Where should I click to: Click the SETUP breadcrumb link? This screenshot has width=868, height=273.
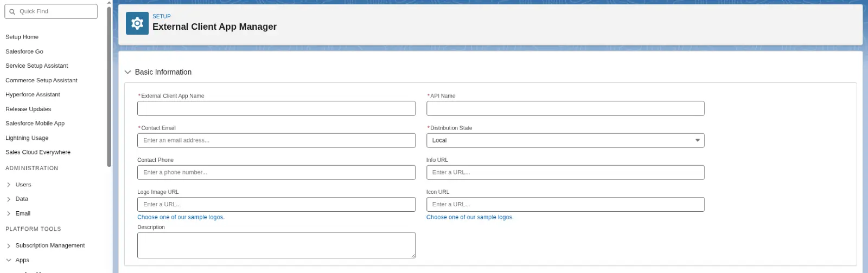click(162, 16)
